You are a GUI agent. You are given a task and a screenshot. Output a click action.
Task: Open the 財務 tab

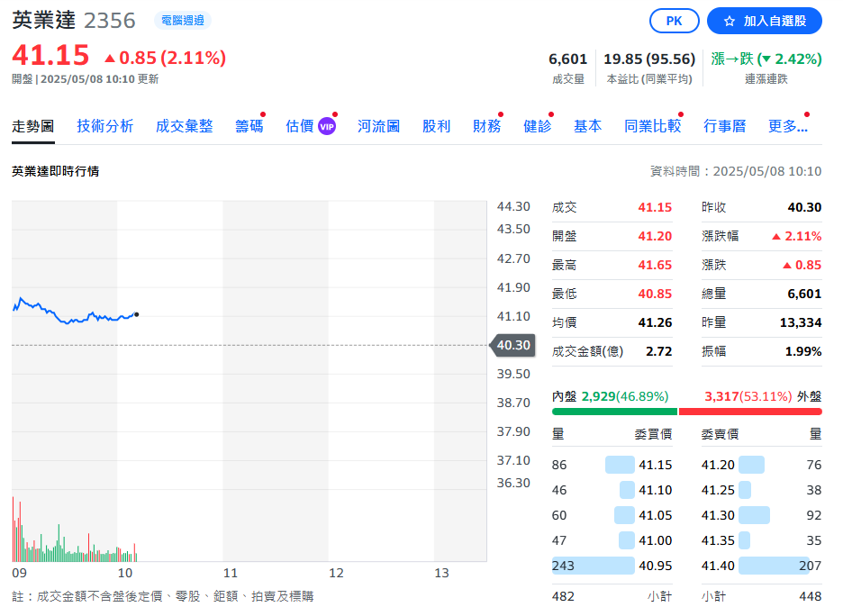(487, 126)
